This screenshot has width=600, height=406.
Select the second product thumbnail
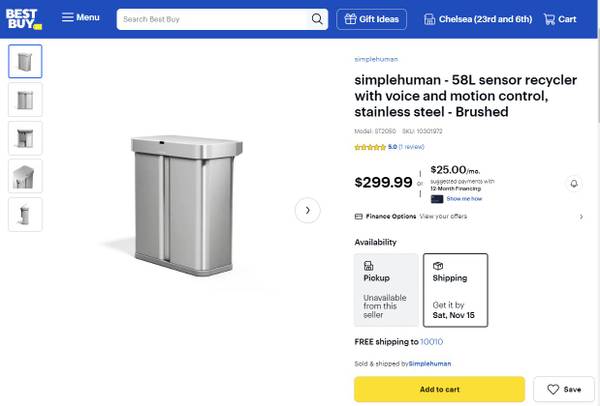point(25,99)
